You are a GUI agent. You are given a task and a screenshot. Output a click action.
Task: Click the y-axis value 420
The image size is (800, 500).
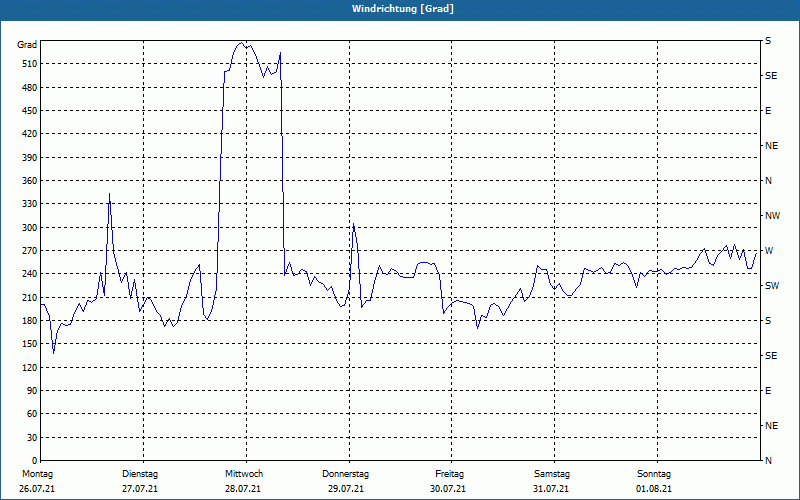(30, 134)
